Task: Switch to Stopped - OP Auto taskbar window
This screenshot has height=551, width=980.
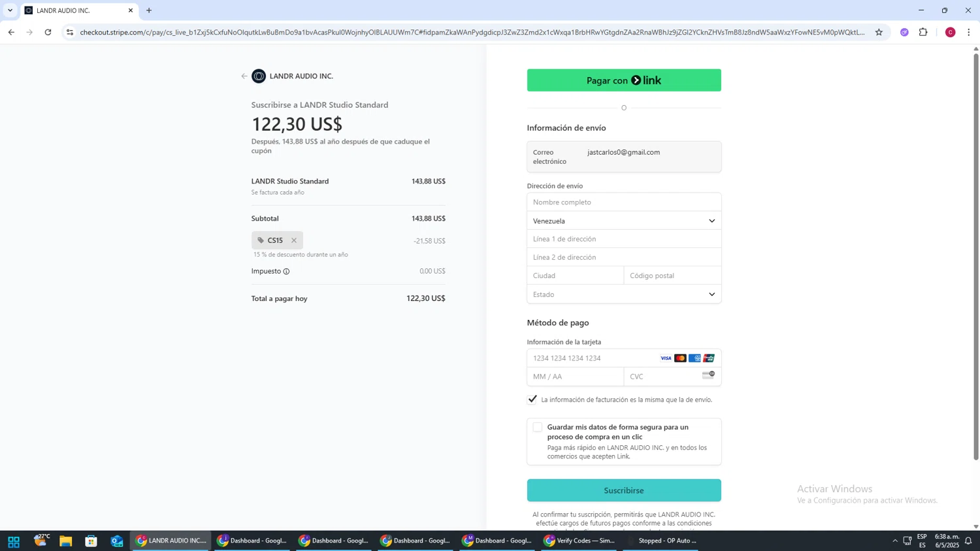Action: (x=661, y=541)
